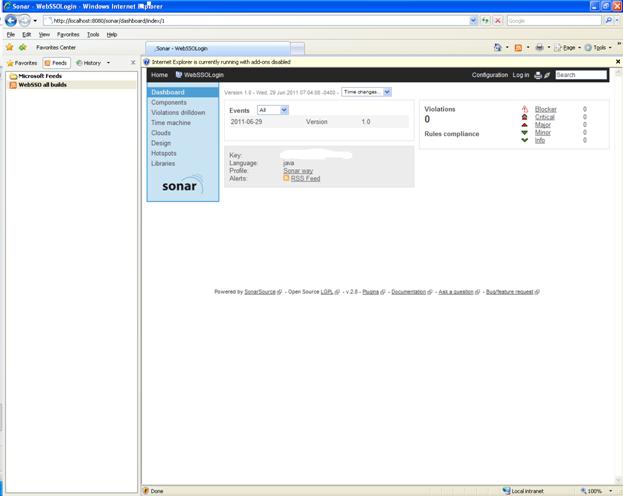The height and width of the screenshot is (496, 623).
Task: Click the yellow Favorites star icon
Action: [x=10, y=47]
